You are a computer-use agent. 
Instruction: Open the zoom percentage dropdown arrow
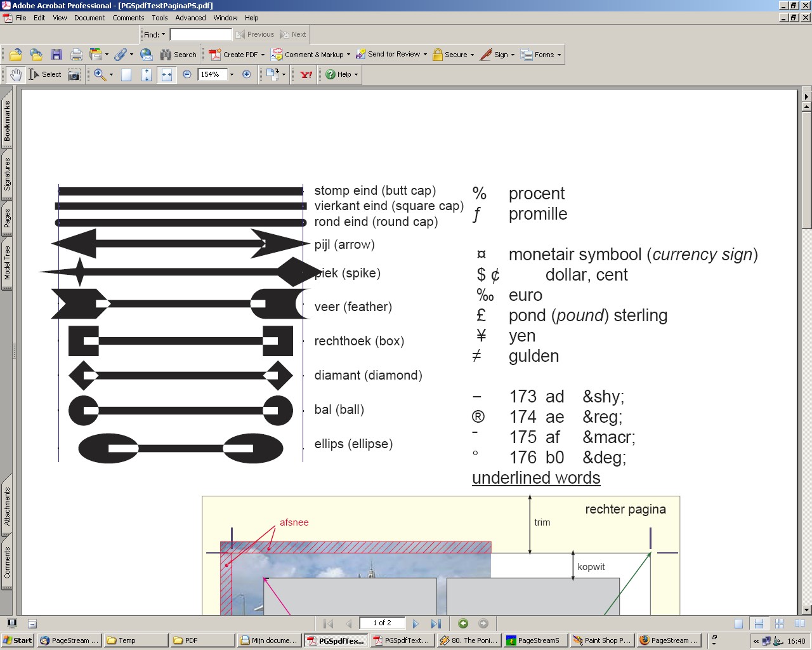[x=232, y=75]
